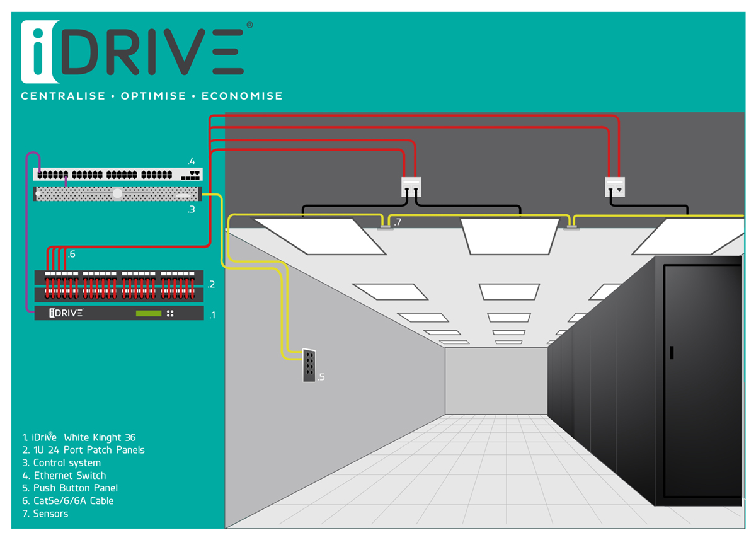Select the push button panel on the wall
The image size is (756, 540).
[x=309, y=365]
